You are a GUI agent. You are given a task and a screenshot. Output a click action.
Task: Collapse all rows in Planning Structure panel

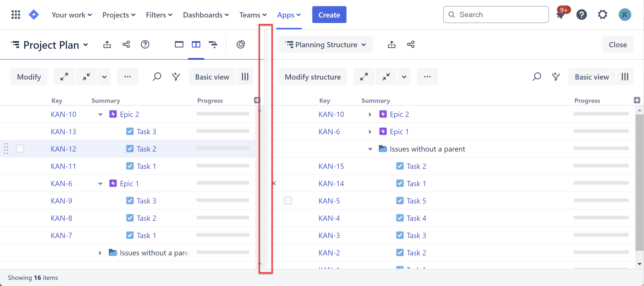click(386, 77)
